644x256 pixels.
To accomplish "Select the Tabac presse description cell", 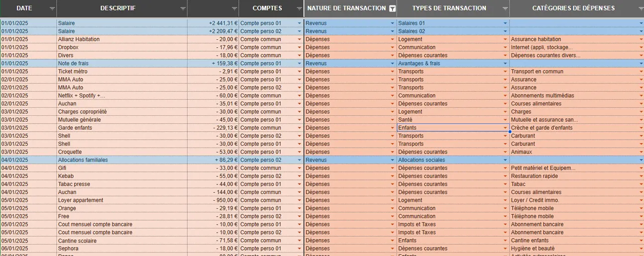I will coord(122,184).
